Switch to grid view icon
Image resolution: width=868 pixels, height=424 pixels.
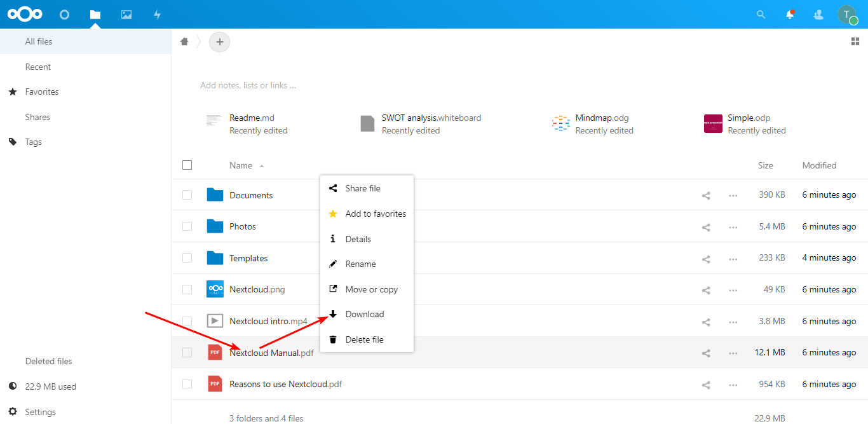tap(855, 41)
